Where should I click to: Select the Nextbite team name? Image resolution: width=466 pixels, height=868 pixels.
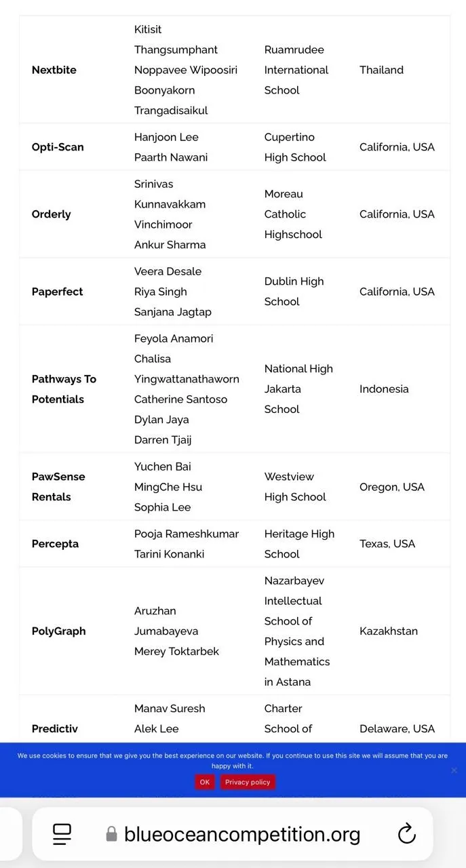54,70
